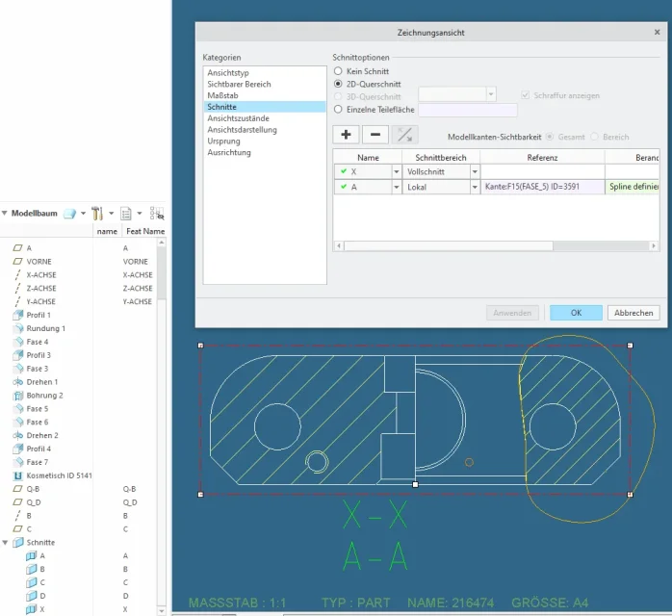Screen dimensions: 672x616
Task: Open the model tree settings hammer icon
Action: click(x=97, y=214)
